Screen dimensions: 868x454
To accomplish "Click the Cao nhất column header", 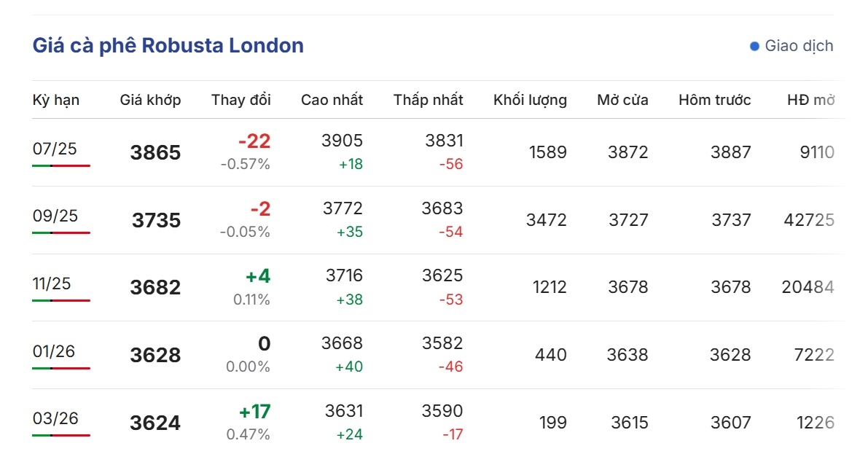I will [x=332, y=101].
